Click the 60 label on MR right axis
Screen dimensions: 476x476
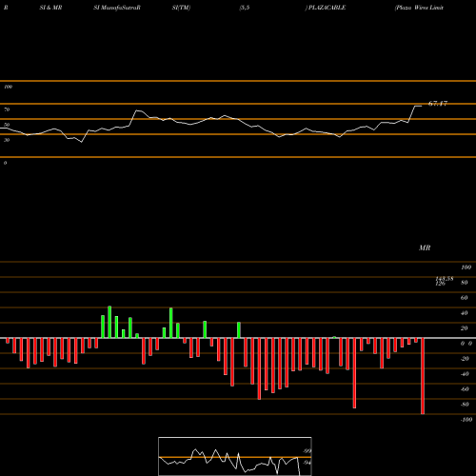465,298
